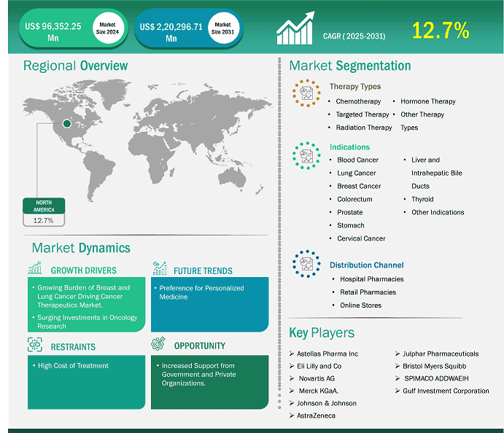Click the Preference for Personalized Medicine bullet

tap(201, 292)
